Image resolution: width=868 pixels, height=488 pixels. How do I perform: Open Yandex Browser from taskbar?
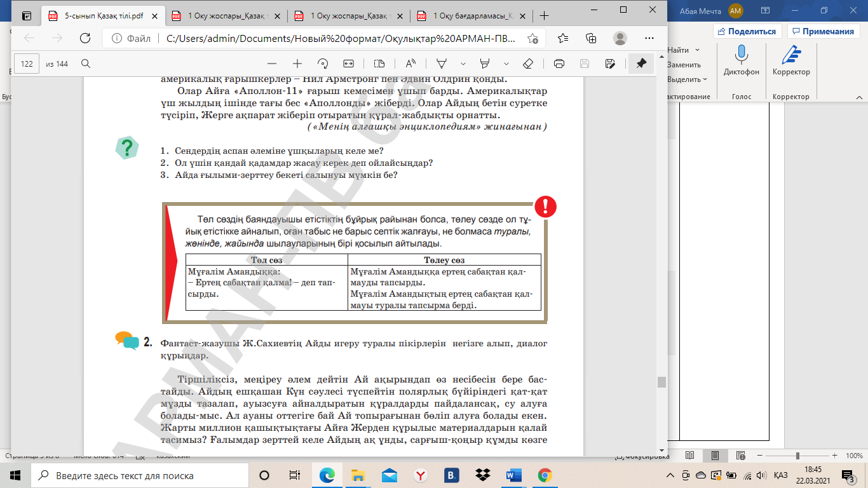click(421, 475)
